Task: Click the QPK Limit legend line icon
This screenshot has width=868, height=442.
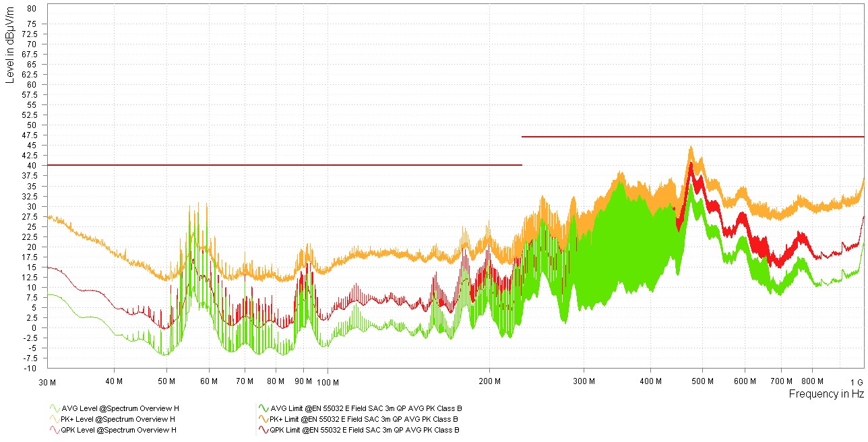Action: pos(263,430)
